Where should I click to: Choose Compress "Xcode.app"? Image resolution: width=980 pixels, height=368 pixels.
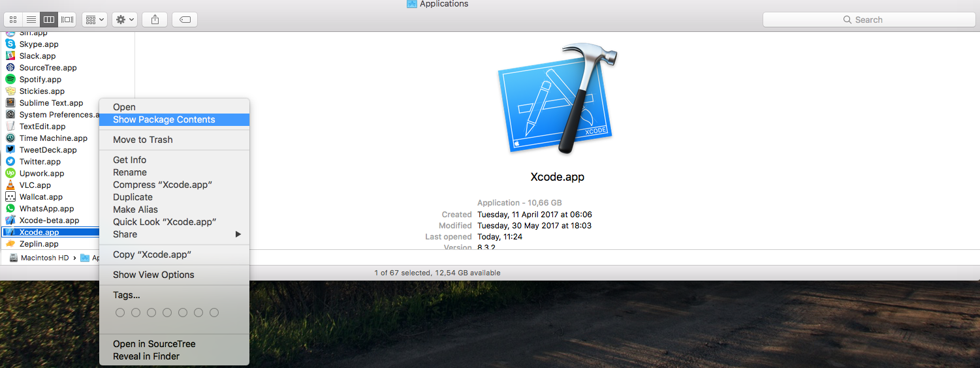tap(174, 185)
